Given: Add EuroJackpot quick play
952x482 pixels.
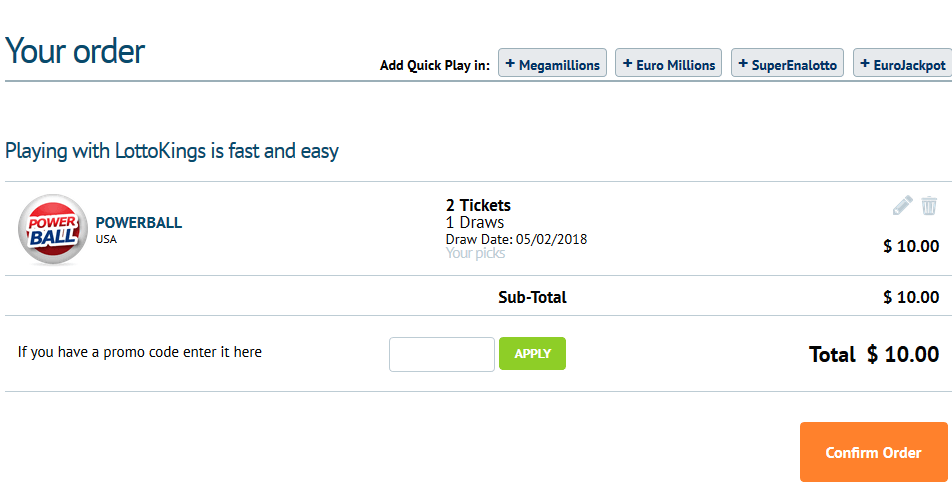Looking at the screenshot, I should (903, 63).
